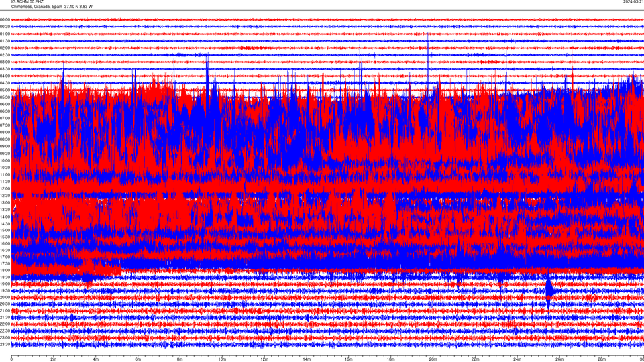Choose the 15:30 row label
The width and height of the screenshot is (644, 362).
tap(5, 237)
